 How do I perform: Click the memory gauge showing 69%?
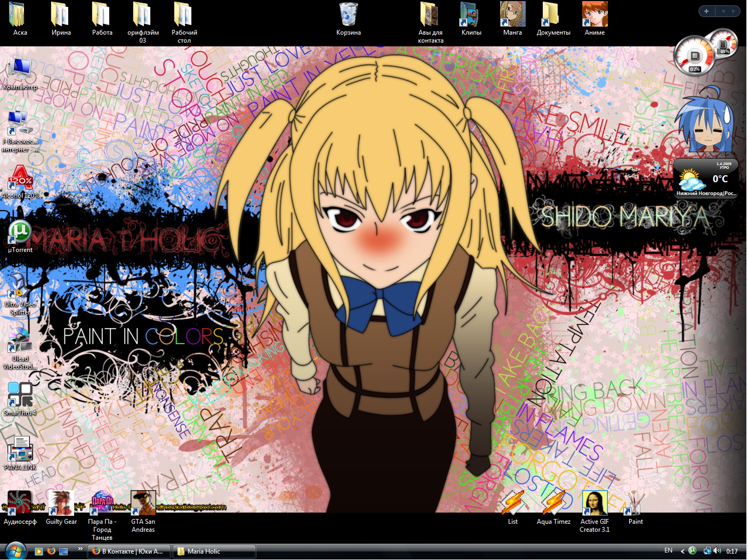[724, 44]
